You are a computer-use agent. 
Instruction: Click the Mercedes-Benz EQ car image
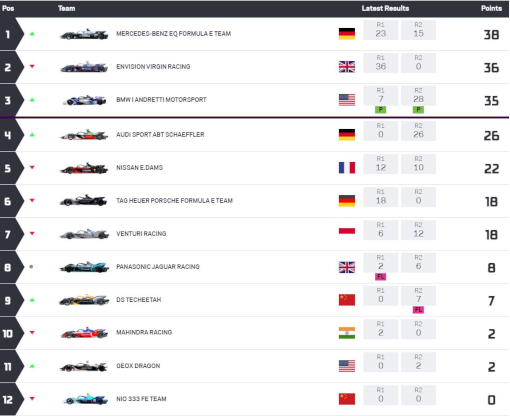click(x=84, y=34)
